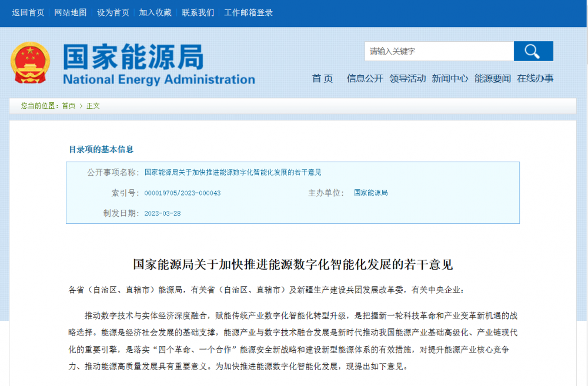
Task: Click the index number 000019705/2023-000043
Action: click(x=182, y=193)
